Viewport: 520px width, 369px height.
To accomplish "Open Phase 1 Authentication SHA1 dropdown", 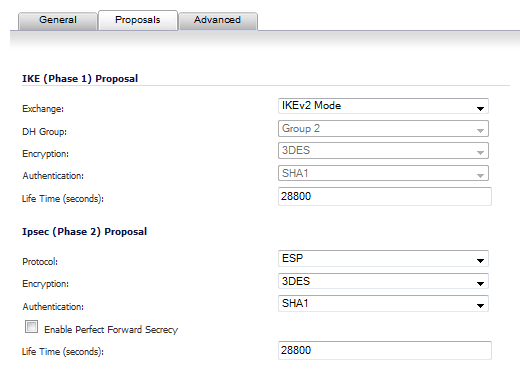I will (x=383, y=173).
